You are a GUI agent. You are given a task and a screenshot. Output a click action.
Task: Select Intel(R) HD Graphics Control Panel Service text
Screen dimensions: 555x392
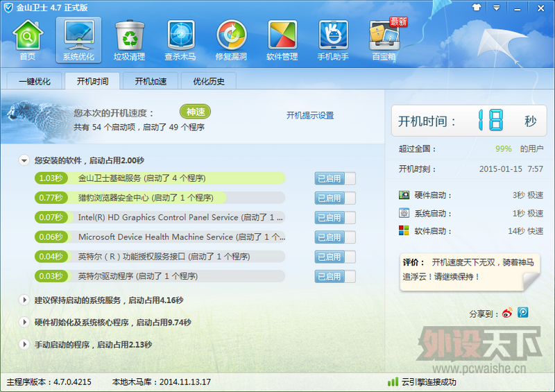pyautogui.click(x=180, y=217)
